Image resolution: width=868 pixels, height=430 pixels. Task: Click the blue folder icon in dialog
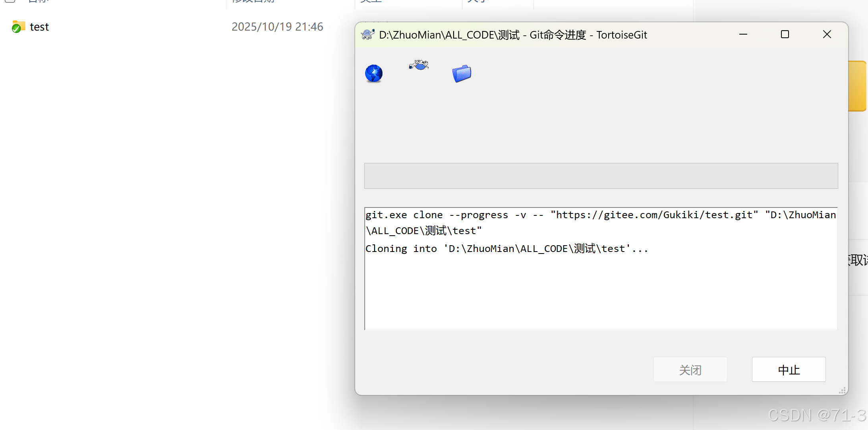pyautogui.click(x=462, y=74)
